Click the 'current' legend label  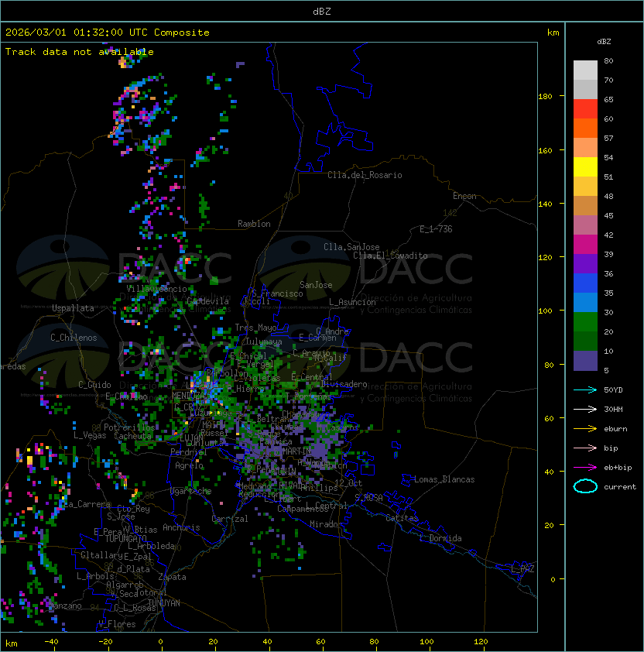click(x=620, y=487)
